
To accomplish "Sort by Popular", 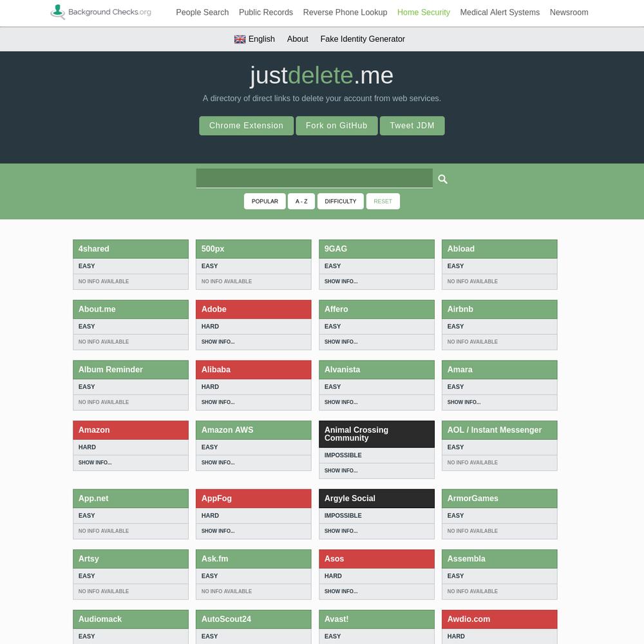I will tap(265, 201).
